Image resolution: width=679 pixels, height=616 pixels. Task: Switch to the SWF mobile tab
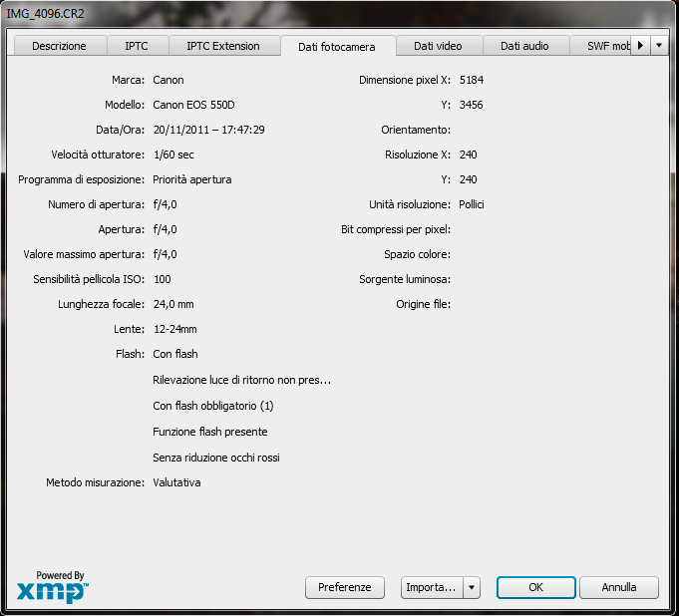click(x=600, y=46)
